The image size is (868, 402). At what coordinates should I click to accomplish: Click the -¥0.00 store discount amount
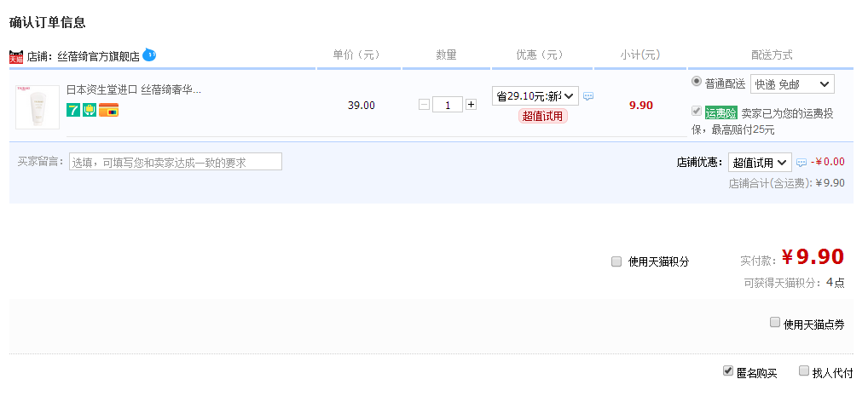tap(828, 162)
